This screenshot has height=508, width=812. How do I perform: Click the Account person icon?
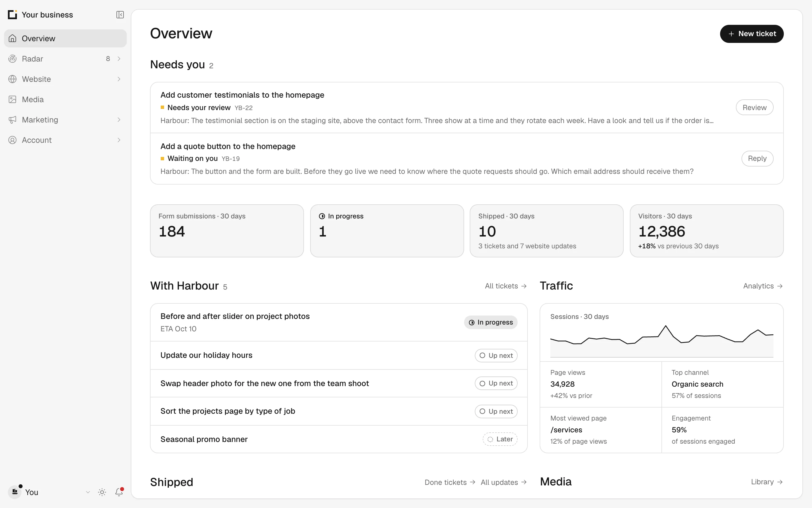[12, 140]
